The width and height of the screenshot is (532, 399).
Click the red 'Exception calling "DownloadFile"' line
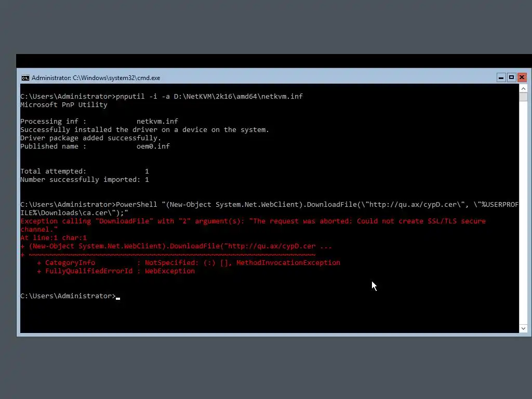click(x=253, y=221)
